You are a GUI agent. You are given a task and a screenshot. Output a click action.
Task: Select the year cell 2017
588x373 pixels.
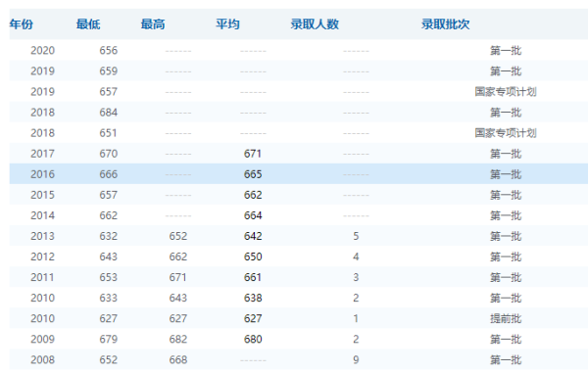[42, 153]
